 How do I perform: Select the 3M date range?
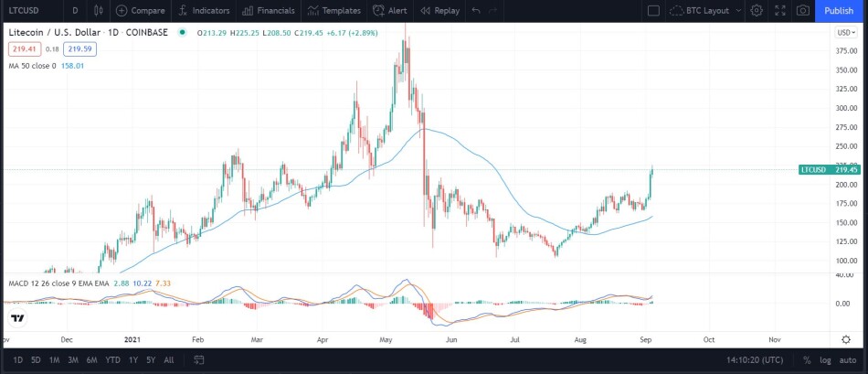pyautogui.click(x=72, y=360)
